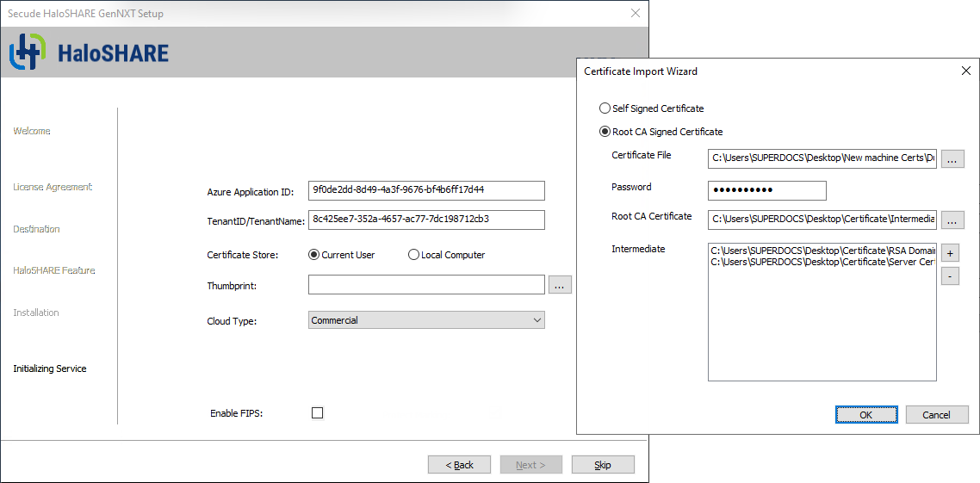Browse for Root CA Certificate ellipsis button
The height and width of the screenshot is (483, 980).
pyautogui.click(x=952, y=220)
